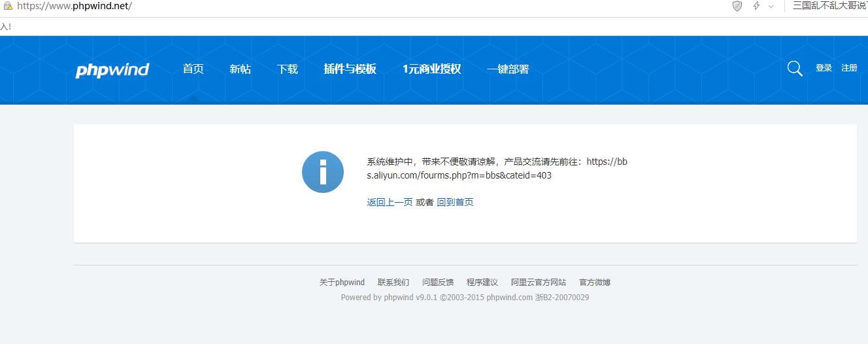Open the 联系我们 footer link

click(393, 283)
